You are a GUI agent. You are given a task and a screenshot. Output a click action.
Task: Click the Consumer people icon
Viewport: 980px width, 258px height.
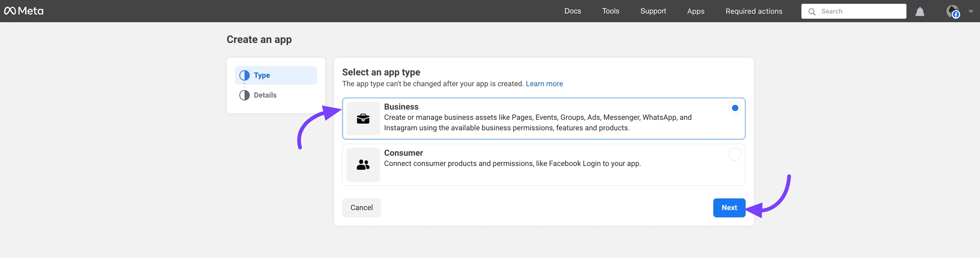click(x=363, y=165)
